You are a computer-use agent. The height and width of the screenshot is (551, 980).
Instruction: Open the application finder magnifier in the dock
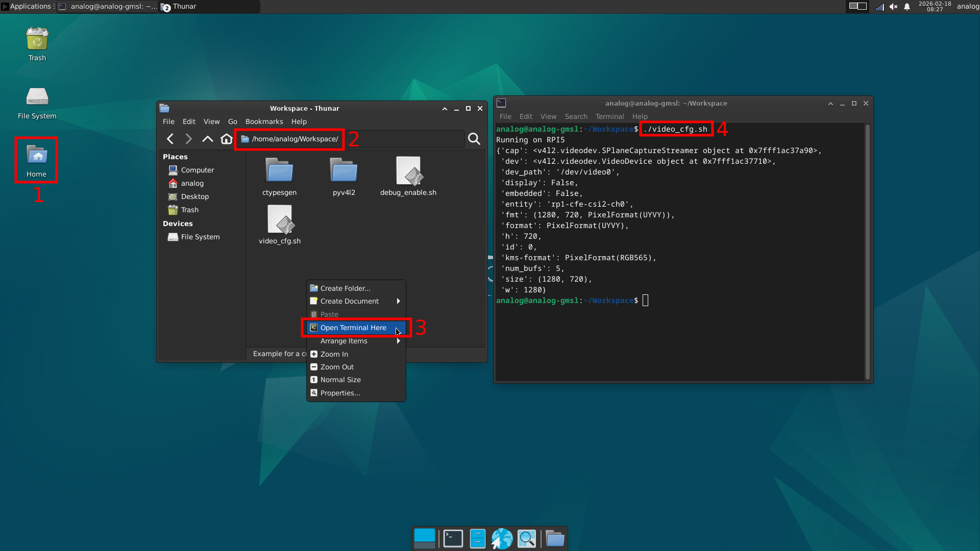[x=527, y=538]
